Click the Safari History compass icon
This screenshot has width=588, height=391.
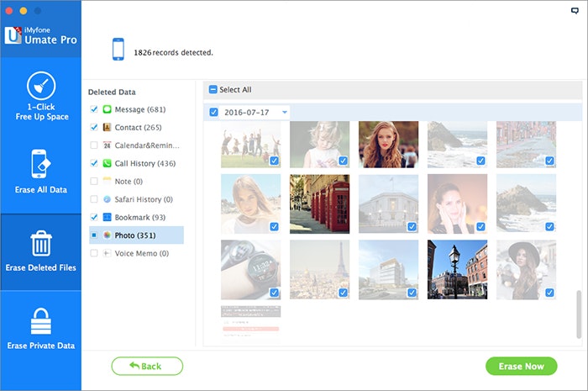pos(107,199)
